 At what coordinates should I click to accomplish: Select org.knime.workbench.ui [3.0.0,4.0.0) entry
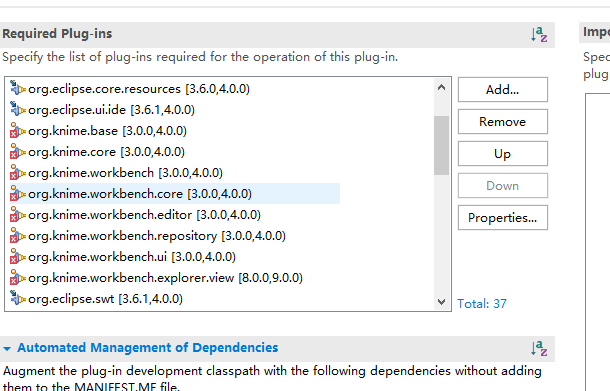tap(132, 257)
